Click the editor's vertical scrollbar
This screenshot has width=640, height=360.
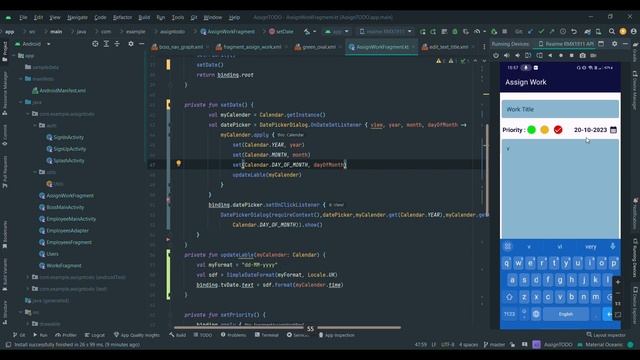point(486,171)
